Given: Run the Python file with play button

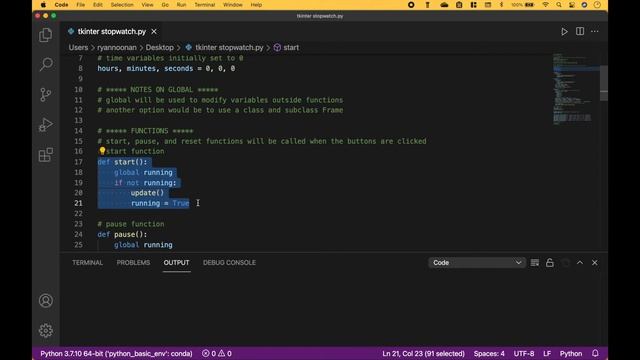Looking at the screenshot, I should (x=564, y=31).
